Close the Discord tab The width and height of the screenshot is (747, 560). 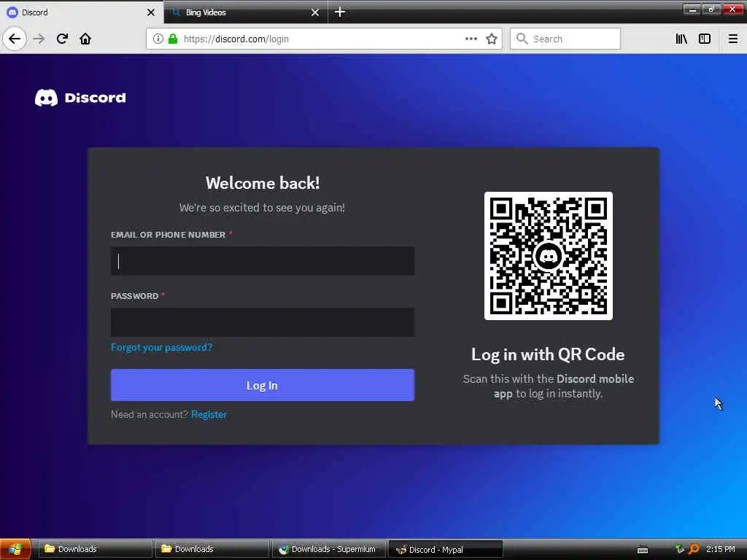151,12
